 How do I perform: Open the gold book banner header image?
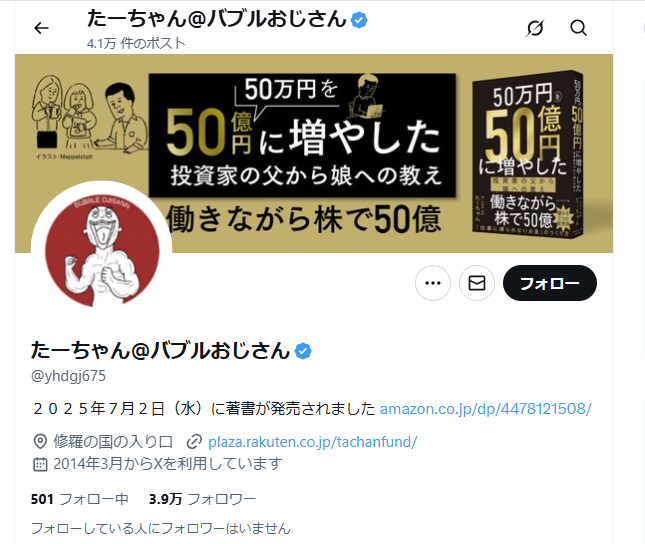[x=314, y=153]
